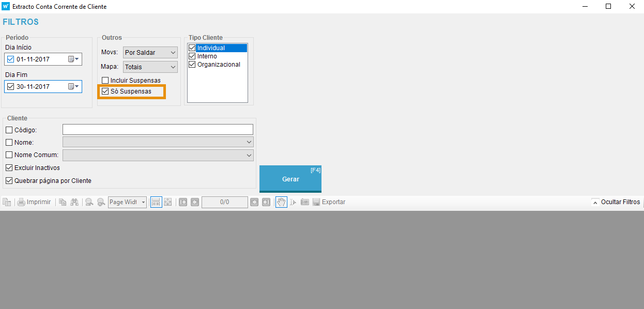Select the hand pan tool
644x309 pixels.
pos(281,202)
